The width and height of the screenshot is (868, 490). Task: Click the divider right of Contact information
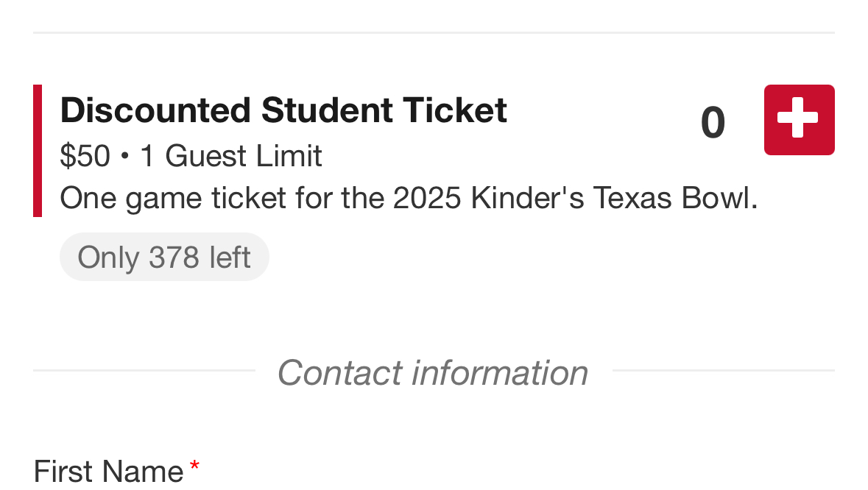[x=723, y=370]
